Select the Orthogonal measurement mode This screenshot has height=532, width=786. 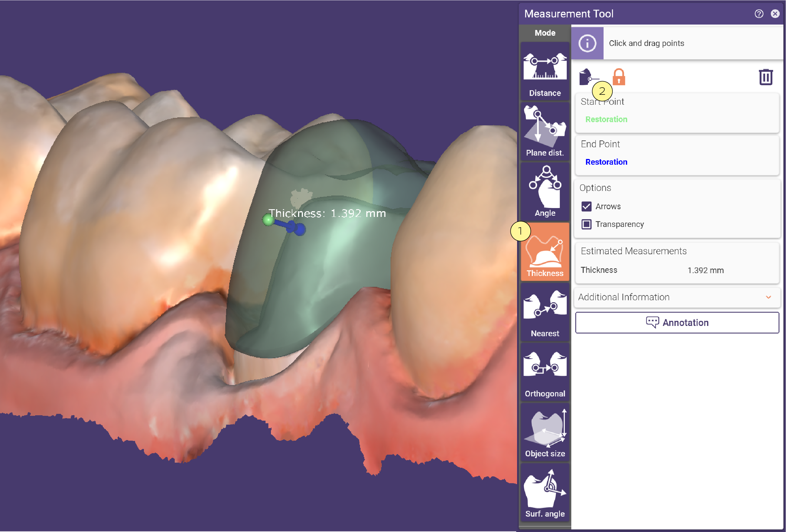(545, 372)
